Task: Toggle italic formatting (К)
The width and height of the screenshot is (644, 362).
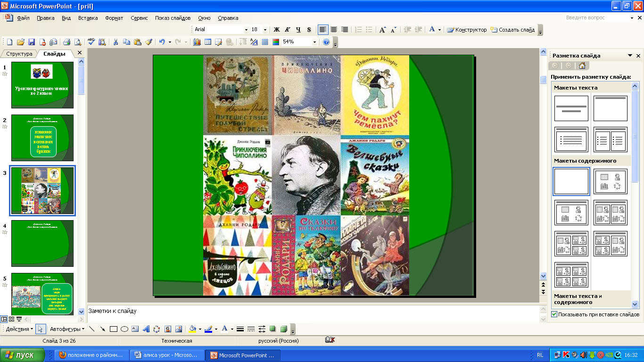Action: 288,30
